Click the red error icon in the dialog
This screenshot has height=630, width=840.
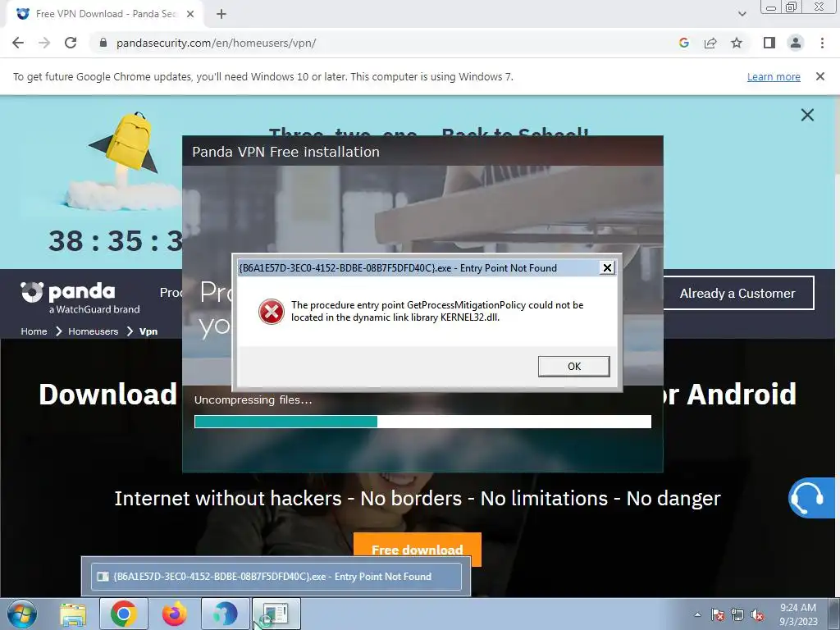click(x=271, y=311)
